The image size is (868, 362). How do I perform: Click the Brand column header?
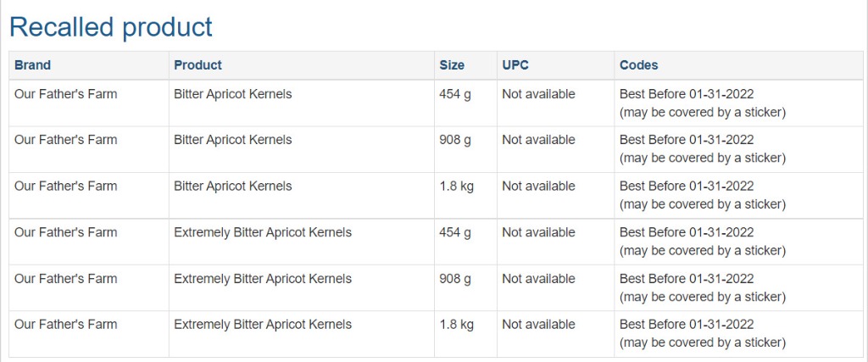(x=32, y=65)
